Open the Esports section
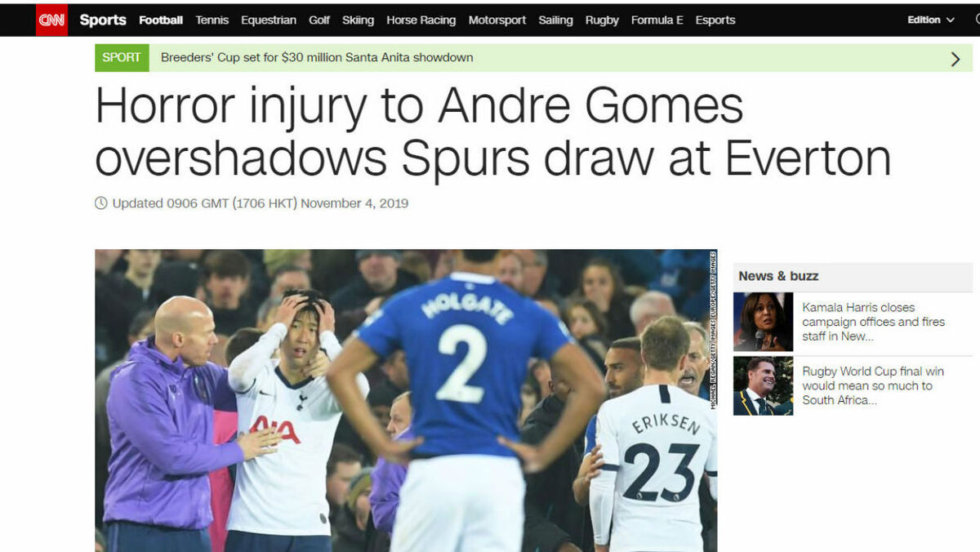980x552 pixels. click(715, 20)
